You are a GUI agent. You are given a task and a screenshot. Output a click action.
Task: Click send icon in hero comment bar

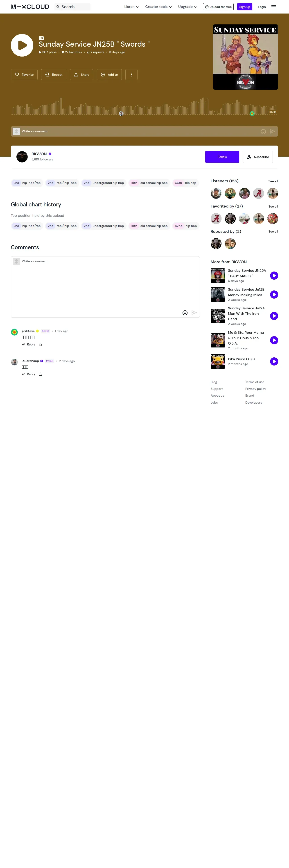273,131
